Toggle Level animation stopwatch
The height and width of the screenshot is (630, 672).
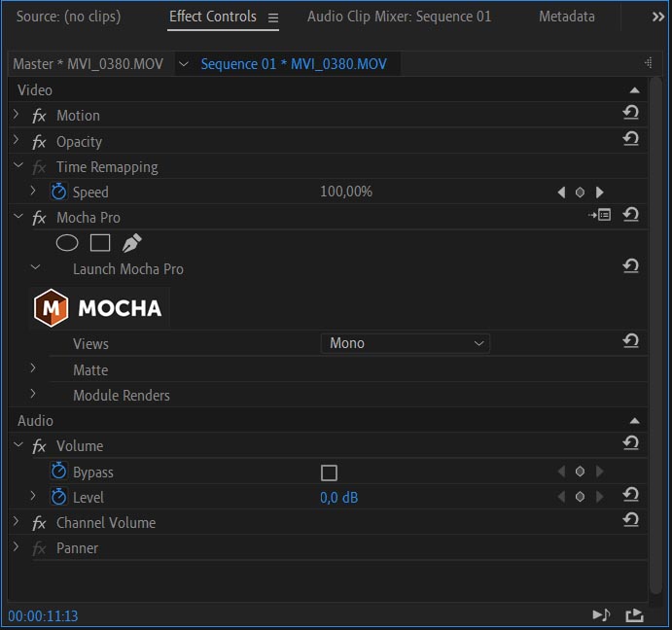click(x=58, y=497)
